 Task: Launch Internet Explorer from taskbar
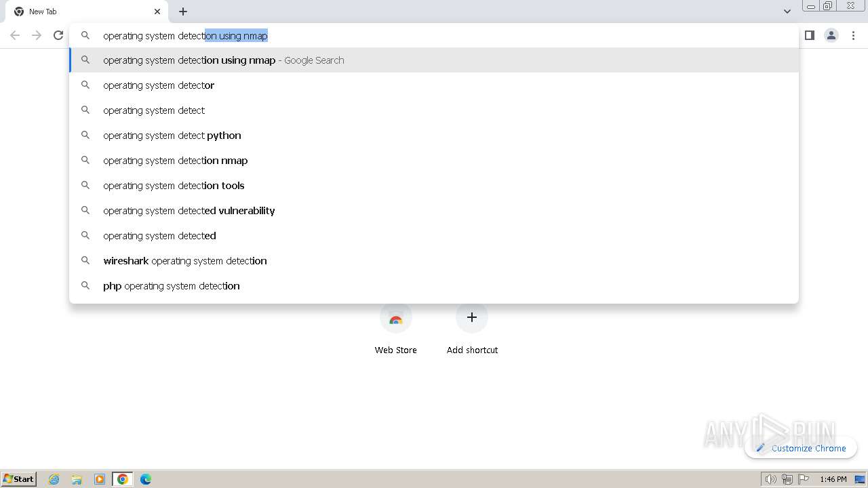[x=54, y=479]
